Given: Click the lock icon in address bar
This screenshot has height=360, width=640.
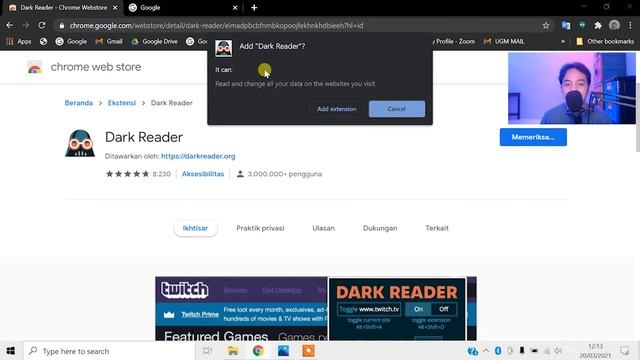Looking at the screenshot, I should tap(62, 25).
